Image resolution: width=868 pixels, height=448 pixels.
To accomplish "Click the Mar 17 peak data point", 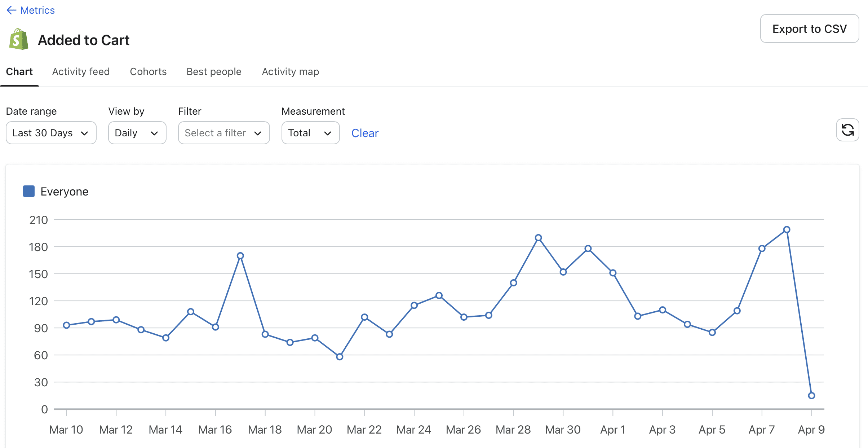I will coord(240,256).
